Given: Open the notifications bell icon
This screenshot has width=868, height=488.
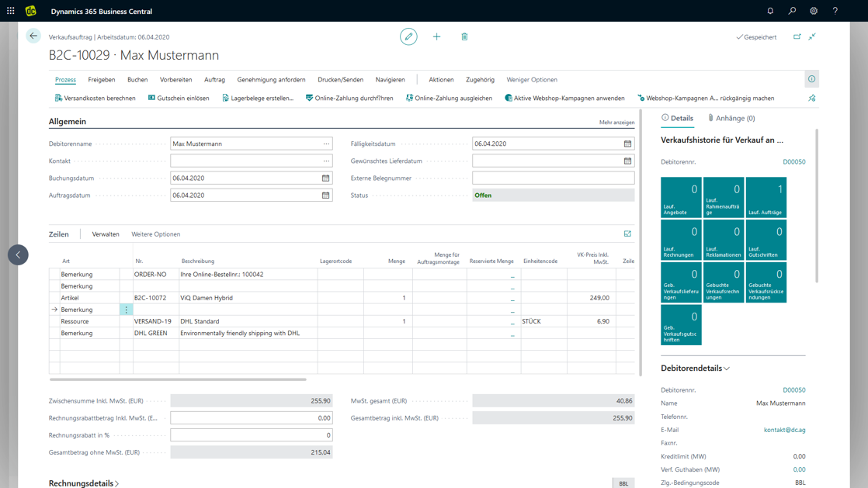Looking at the screenshot, I should click(x=770, y=11).
